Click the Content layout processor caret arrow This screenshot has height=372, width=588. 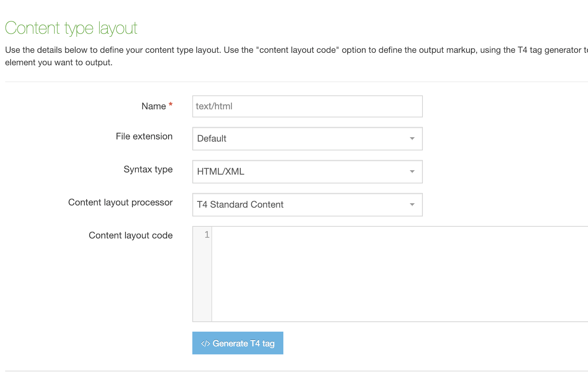click(x=412, y=205)
